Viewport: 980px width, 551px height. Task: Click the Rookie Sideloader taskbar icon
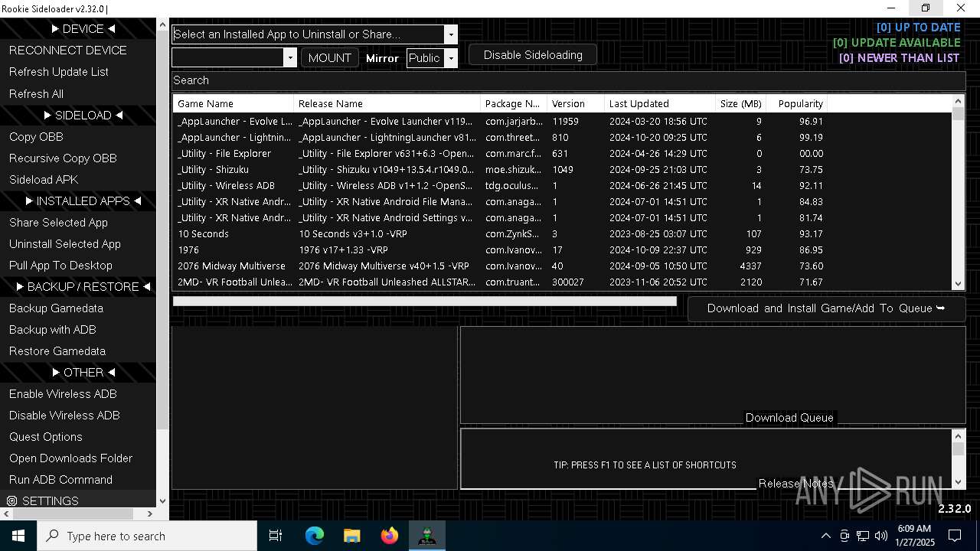point(426,536)
